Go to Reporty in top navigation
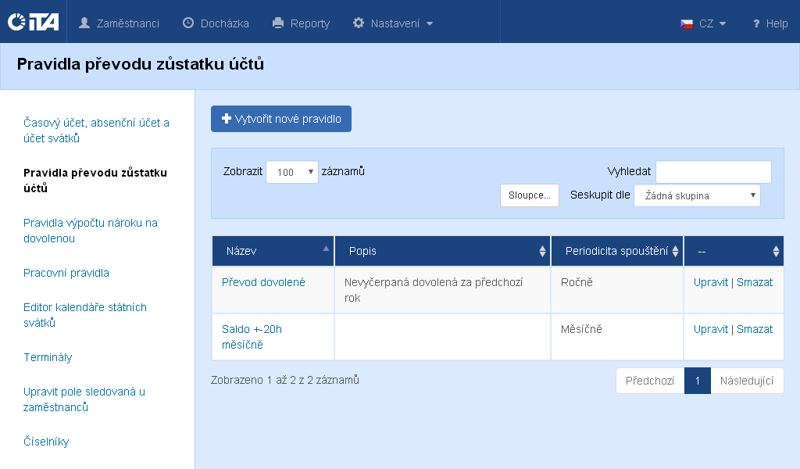This screenshot has height=469, width=800. click(x=300, y=22)
